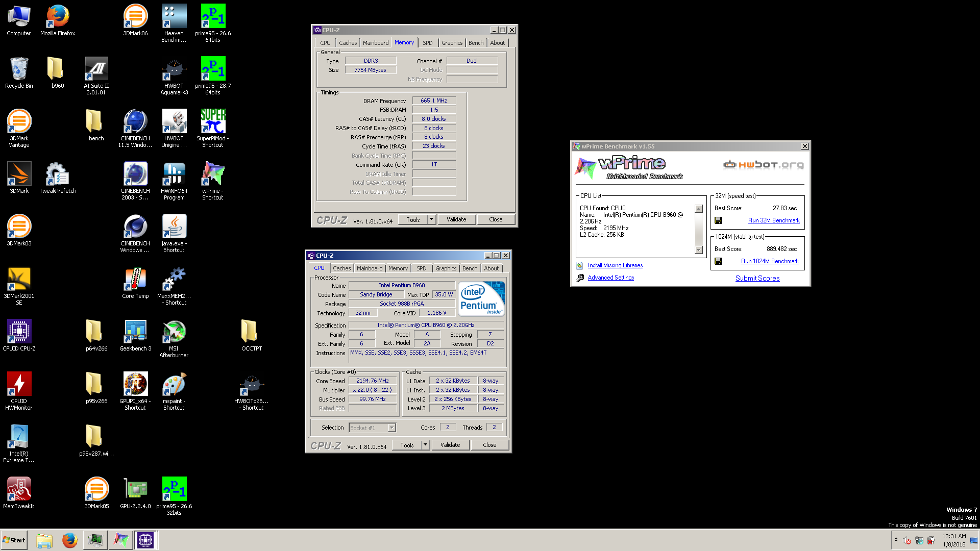Viewport: 980px width, 551px height.
Task: Click the DRAM Frequency value field
Action: [x=434, y=101]
